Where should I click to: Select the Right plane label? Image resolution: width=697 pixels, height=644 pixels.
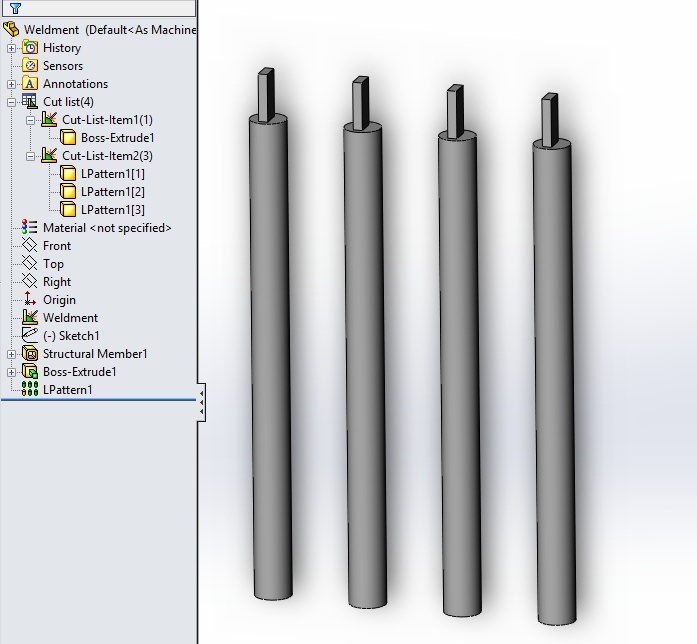57,282
